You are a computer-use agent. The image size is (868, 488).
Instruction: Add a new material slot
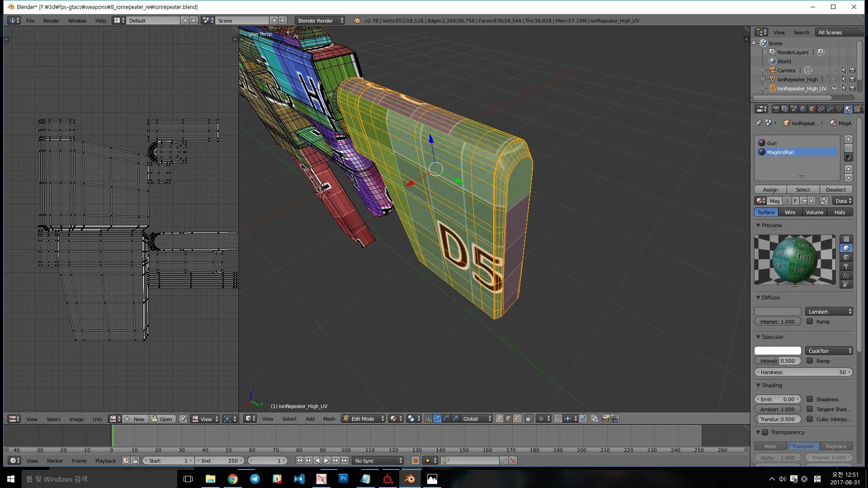[x=849, y=139]
